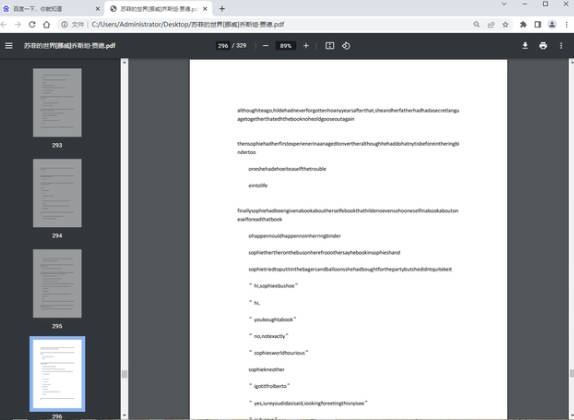Image resolution: width=574 pixels, height=420 pixels.
Task: Reload the browser page
Action: (x=32, y=25)
